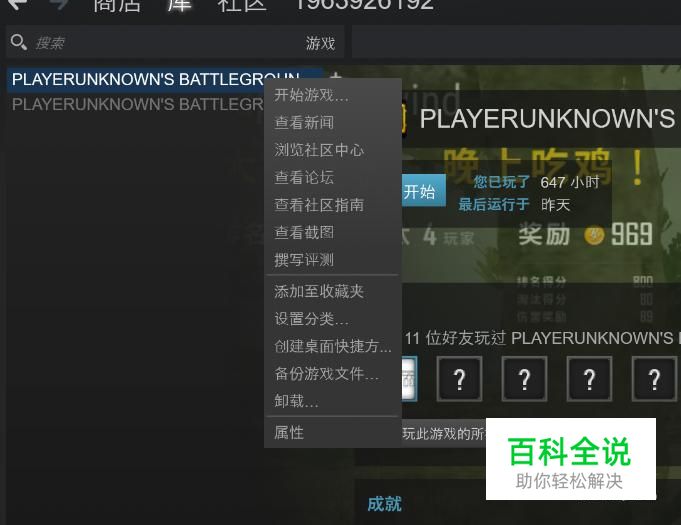Switch to the 库 library tab

click(179, 5)
